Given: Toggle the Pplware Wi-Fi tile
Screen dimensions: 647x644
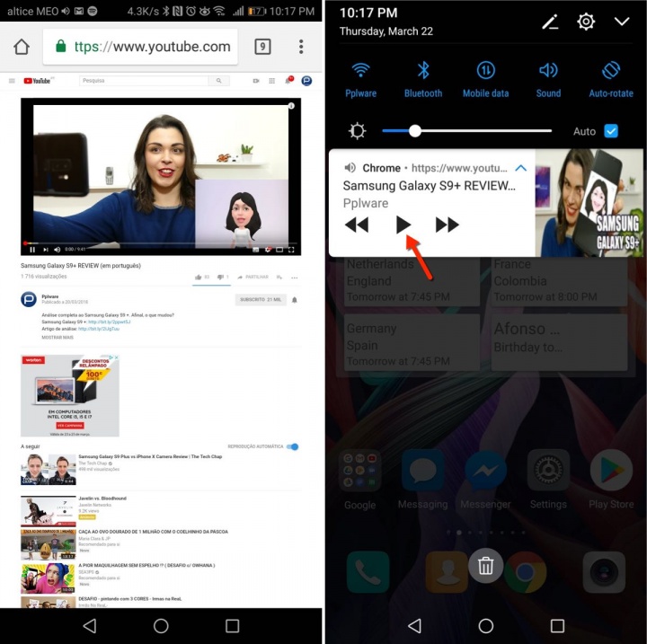Looking at the screenshot, I should 360,80.
